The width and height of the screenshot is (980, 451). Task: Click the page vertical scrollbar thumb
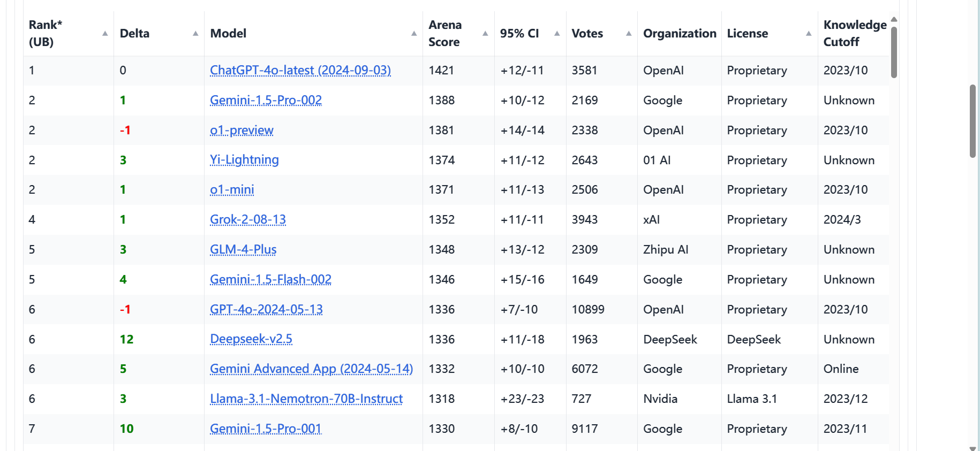tap(973, 121)
